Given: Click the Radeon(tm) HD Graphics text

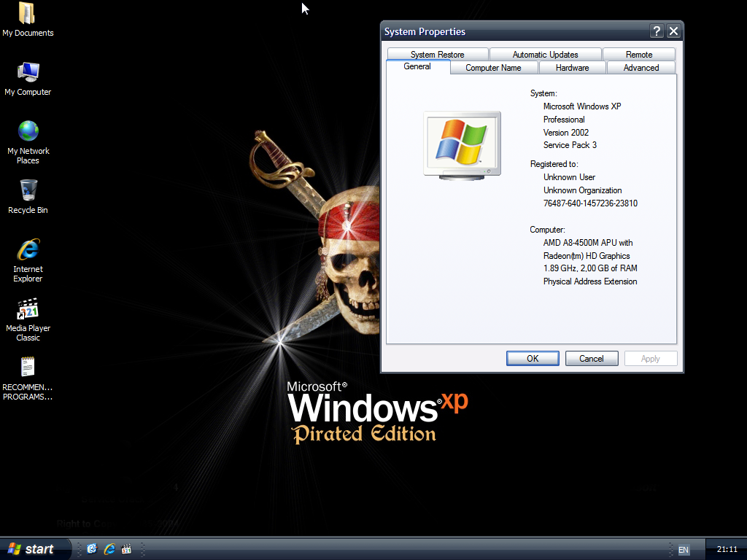Looking at the screenshot, I should (x=587, y=256).
